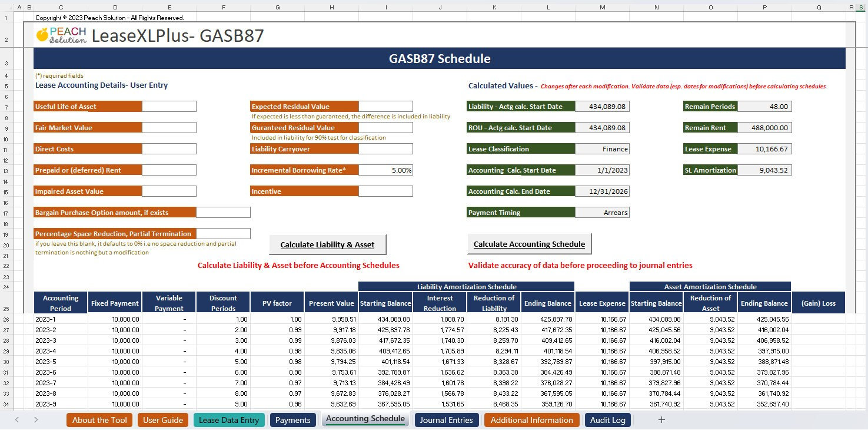Open the Journal Entries tab
This screenshot has height=430, width=868.
point(447,420)
